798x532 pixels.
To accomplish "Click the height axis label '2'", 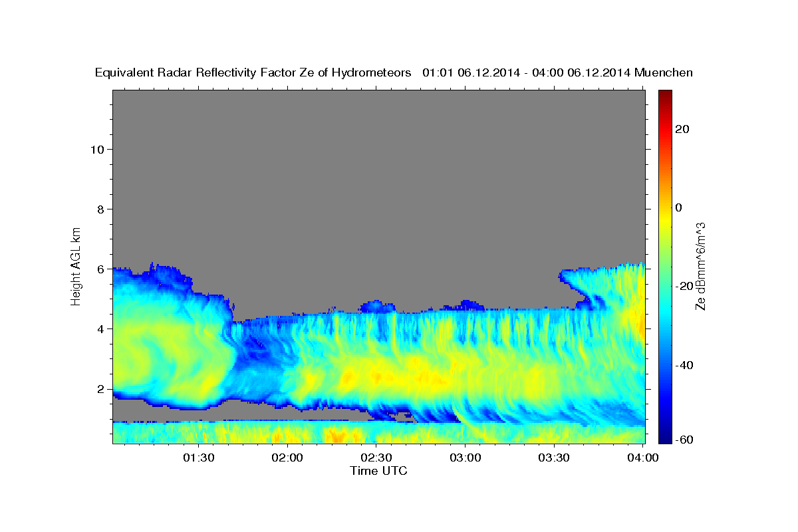I will 100,388.
